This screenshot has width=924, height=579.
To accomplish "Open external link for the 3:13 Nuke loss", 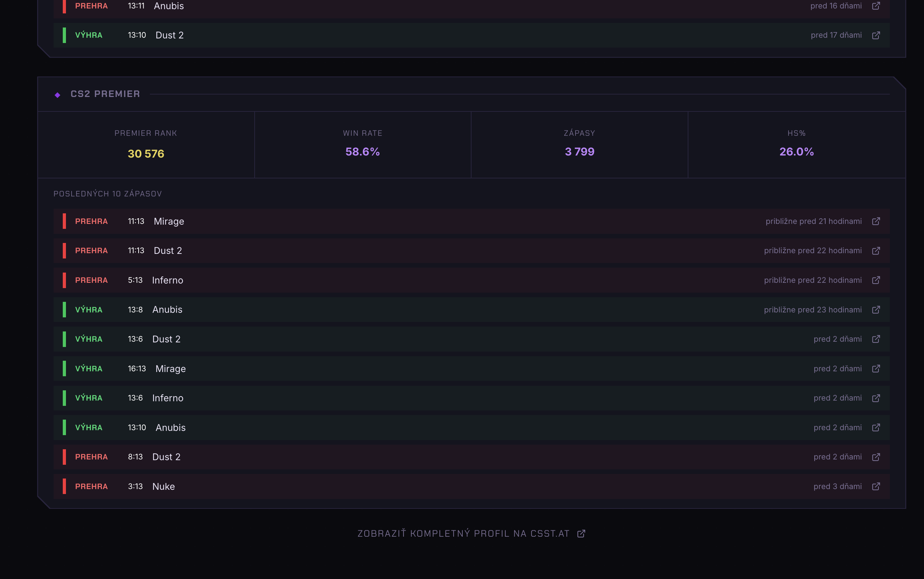I will tap(876, 486).
